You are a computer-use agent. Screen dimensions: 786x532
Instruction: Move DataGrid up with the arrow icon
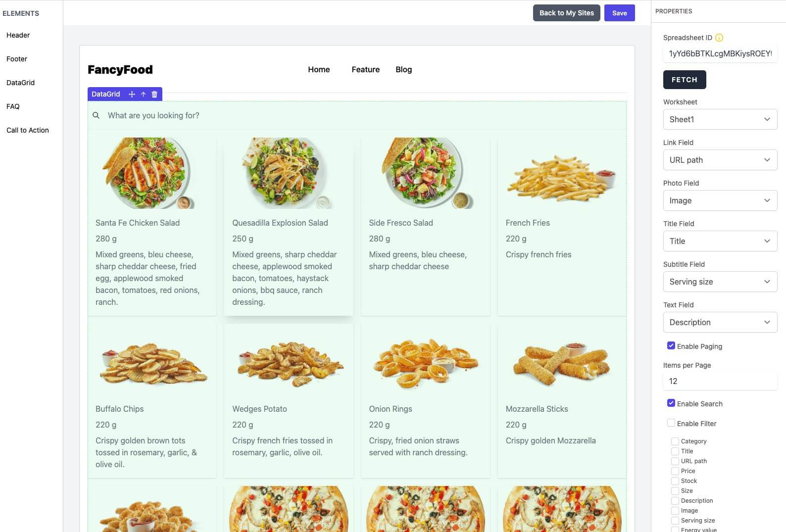pos(143,94)
